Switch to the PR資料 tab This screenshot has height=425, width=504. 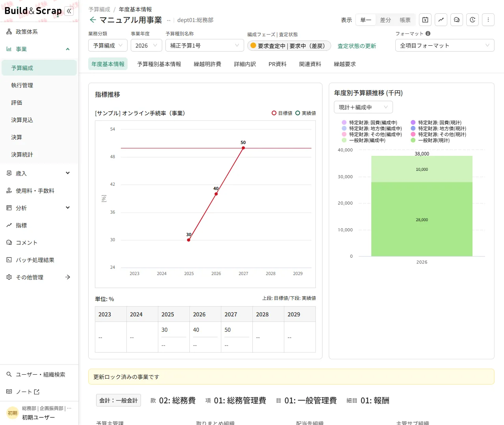tap(278, 64)
